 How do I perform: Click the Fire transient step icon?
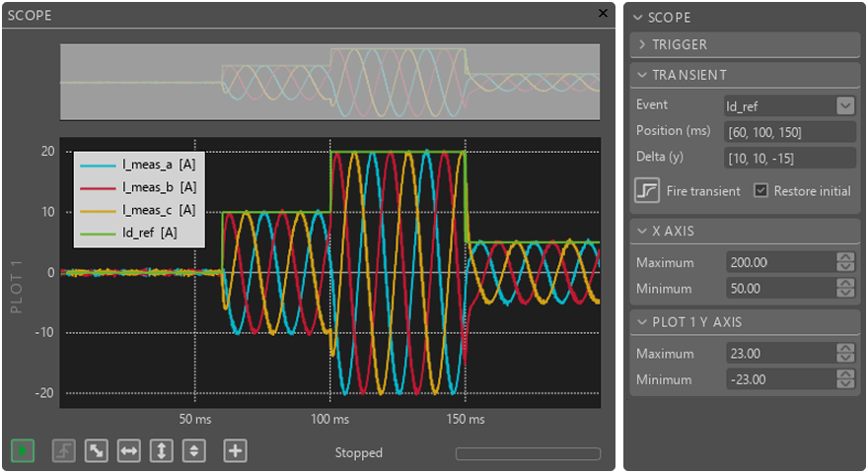tap(647, 191)
